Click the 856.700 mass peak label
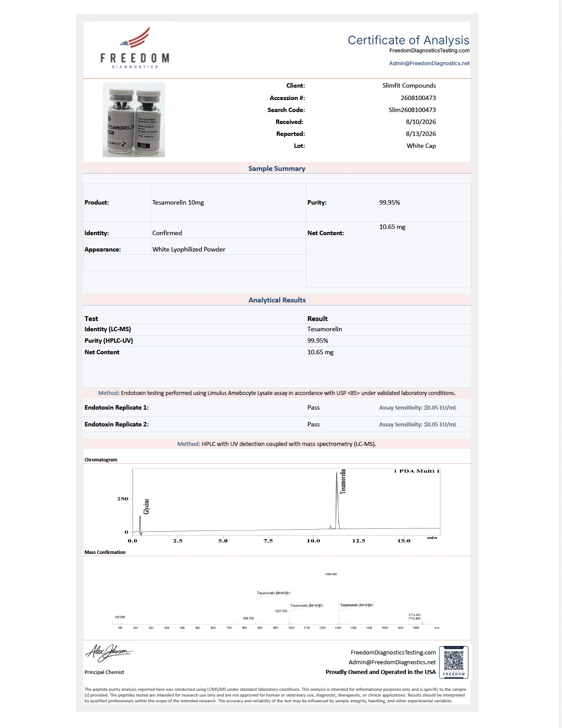 click(x=249, y=618)
